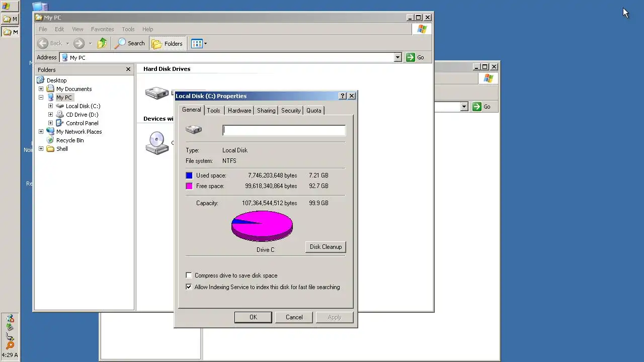Screen dimensions: 644x362
Task: Open the Tools menu in the menu bar
Action: tap(128, 29)
